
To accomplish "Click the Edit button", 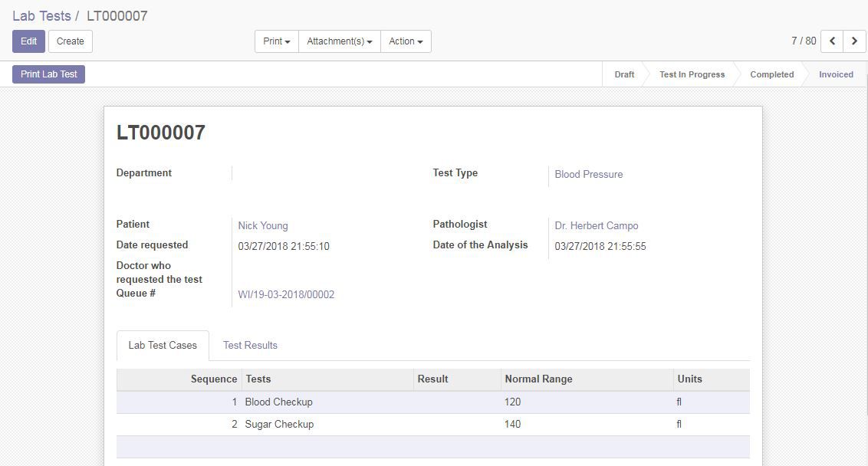I will coord(29,41).
